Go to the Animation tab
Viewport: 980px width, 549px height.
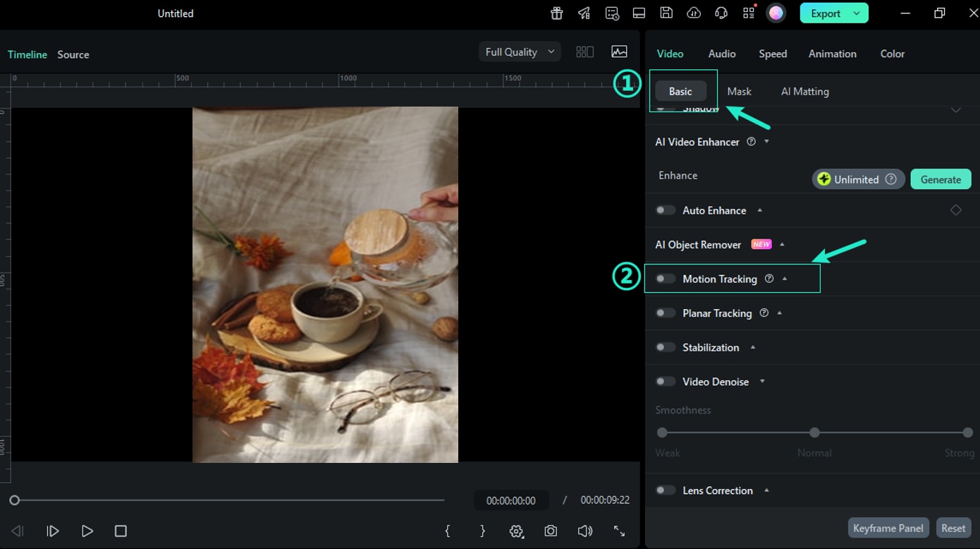(x=833, y=54)
